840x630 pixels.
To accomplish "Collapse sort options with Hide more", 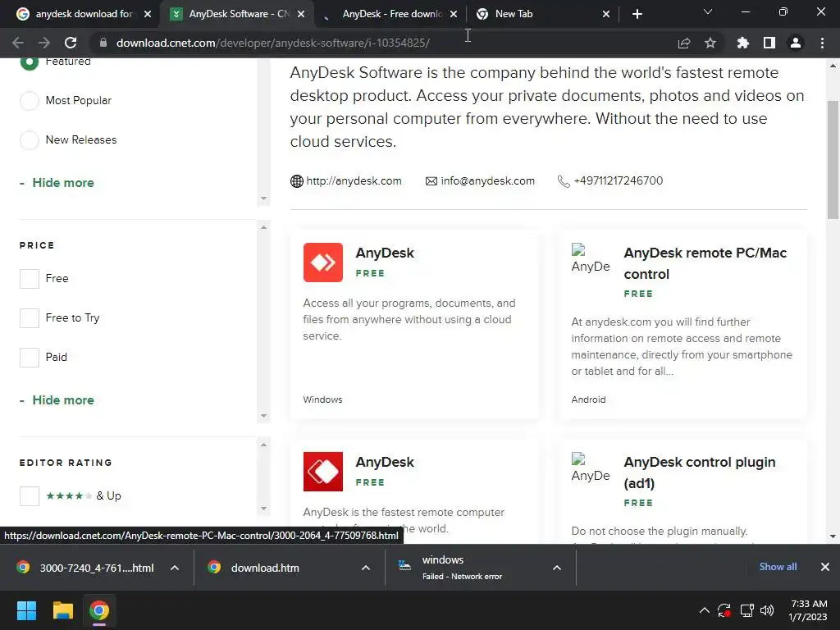I will (57, 183).
